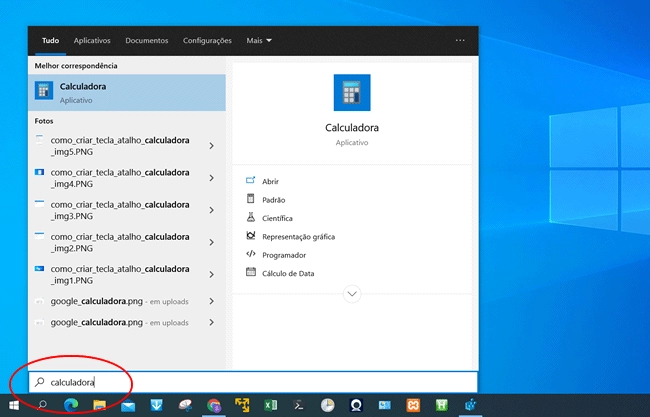
Task: Click Abrir to open the Calculator
Action: (270, 181)
